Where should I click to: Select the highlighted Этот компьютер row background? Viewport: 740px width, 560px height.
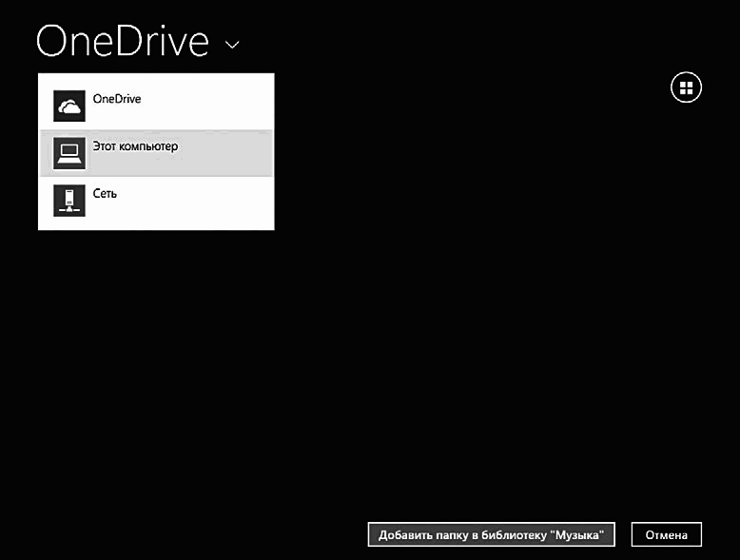(156, 153)
